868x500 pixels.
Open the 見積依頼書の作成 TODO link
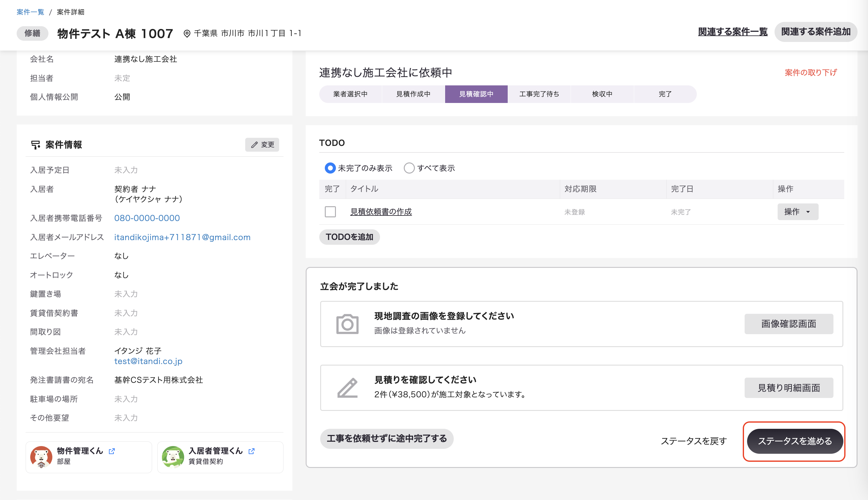click(x=381, y=211)
